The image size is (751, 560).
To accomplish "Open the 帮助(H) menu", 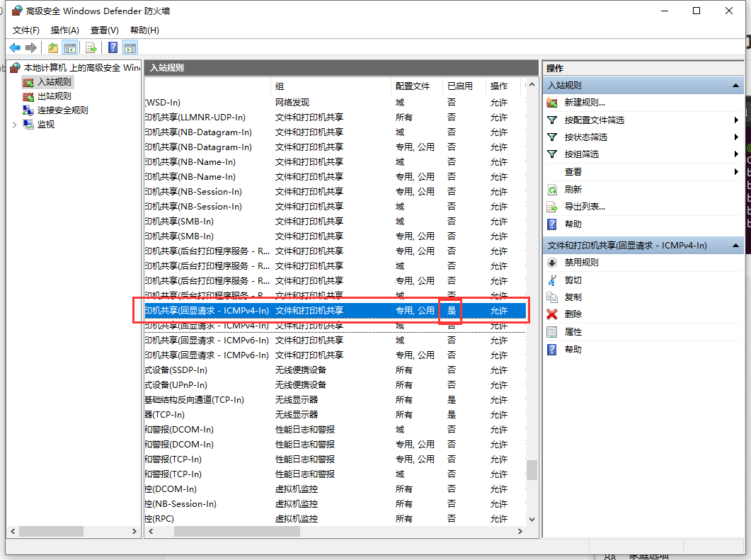I will tap(144, 30).
